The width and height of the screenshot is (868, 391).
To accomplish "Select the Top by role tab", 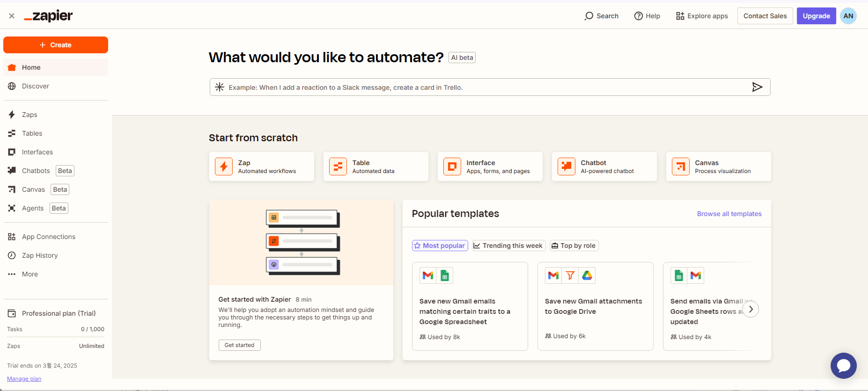I will click(574, 246).
